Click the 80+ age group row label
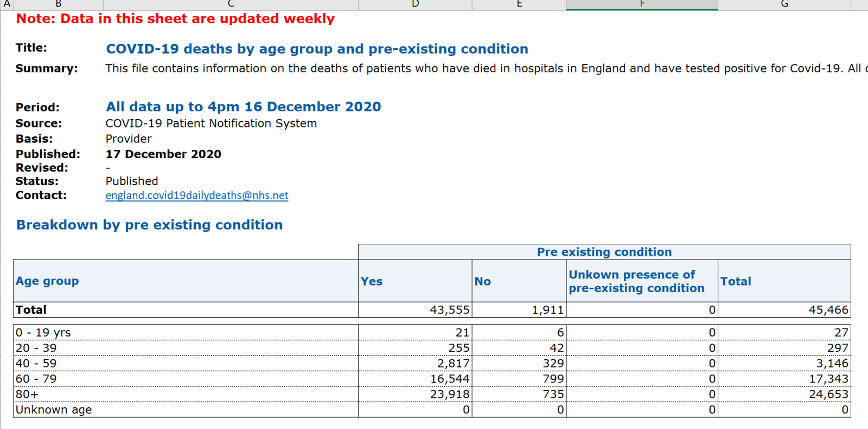The image size is (868, 429). (x=27, y=394)
